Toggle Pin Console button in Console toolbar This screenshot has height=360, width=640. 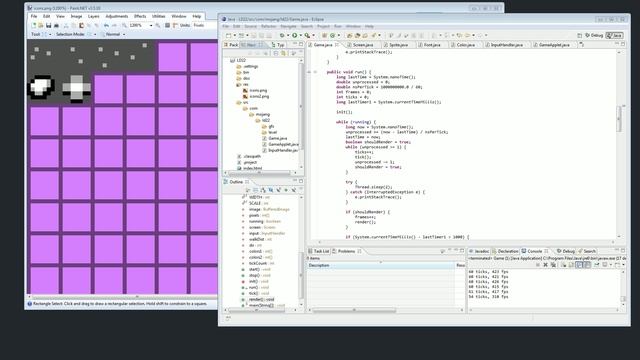[597, 265]
